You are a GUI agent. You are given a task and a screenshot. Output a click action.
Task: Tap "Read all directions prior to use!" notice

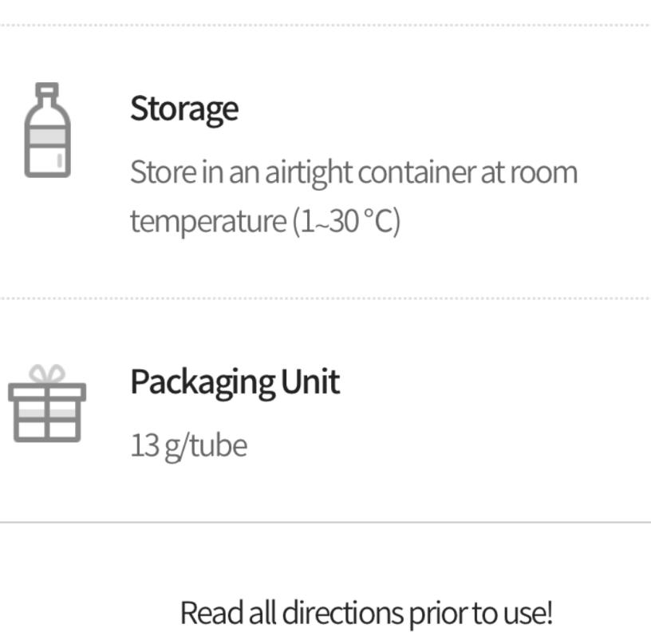pyautogui.click(x=366, y=613)
